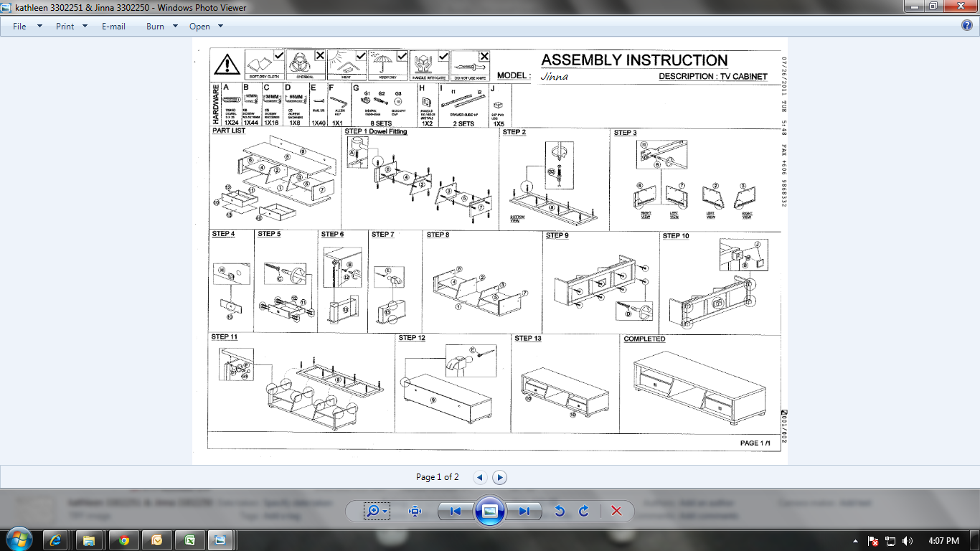This screenshot has height=551, width=980.
Task: Click the volume speaker tray icon
Action: [x=907, y=541]
